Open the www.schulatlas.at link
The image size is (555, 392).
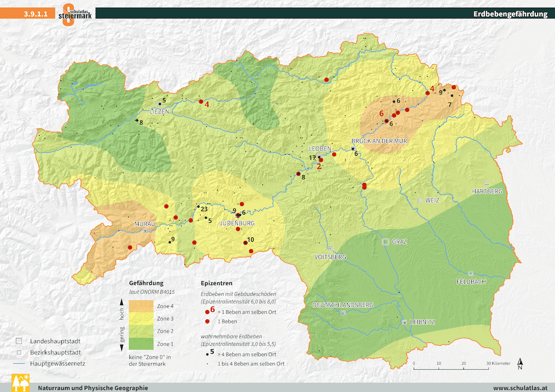coord(520,388)
